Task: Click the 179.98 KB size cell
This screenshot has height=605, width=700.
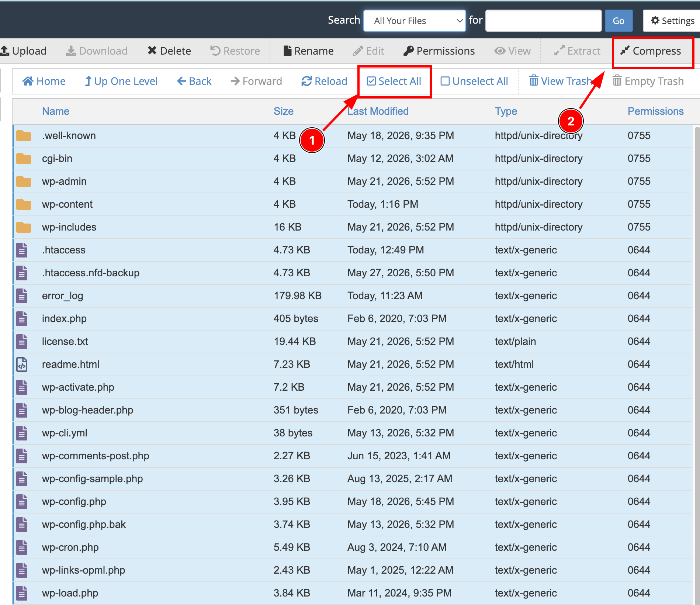Action: pos(298,296)
